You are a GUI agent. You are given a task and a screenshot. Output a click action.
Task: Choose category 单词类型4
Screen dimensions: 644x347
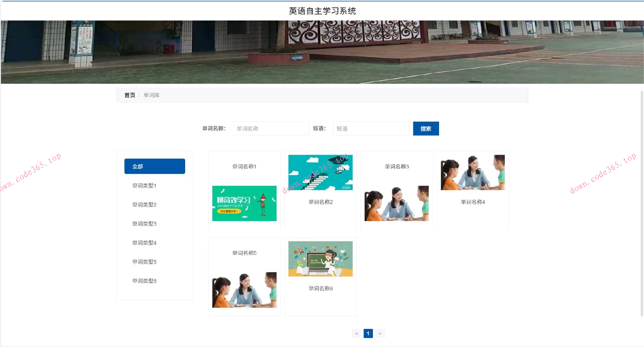click(144, 242)
